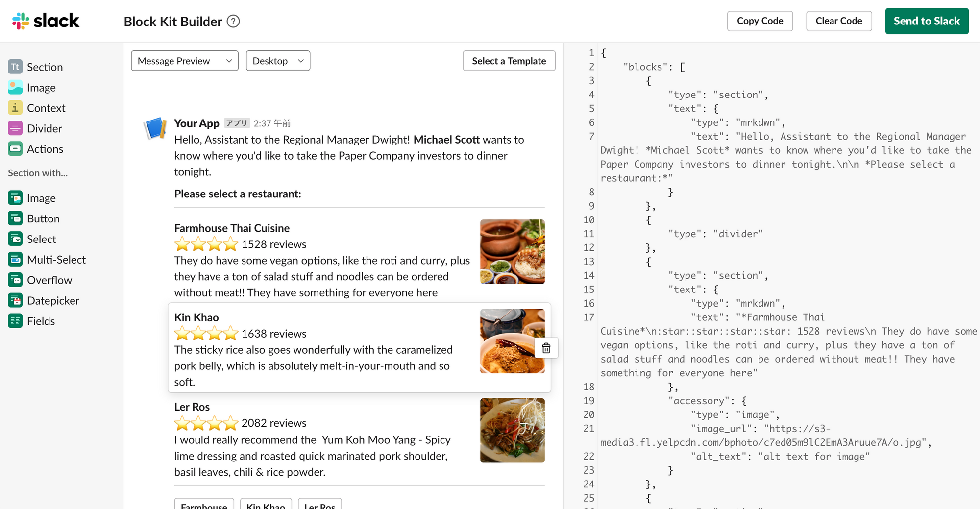Delete the Kin Khao block with trash icon
The image size is (980, 509).
click(546, 348)
